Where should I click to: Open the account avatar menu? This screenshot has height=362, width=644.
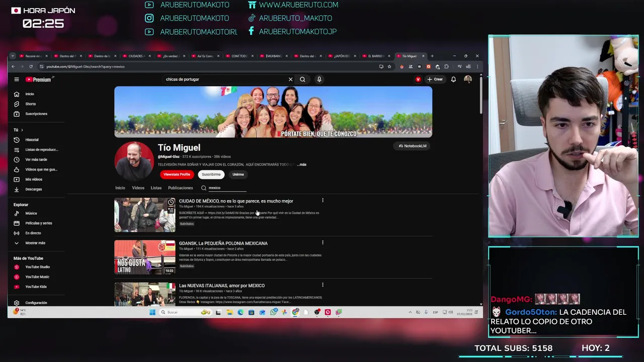coord(468,79)
